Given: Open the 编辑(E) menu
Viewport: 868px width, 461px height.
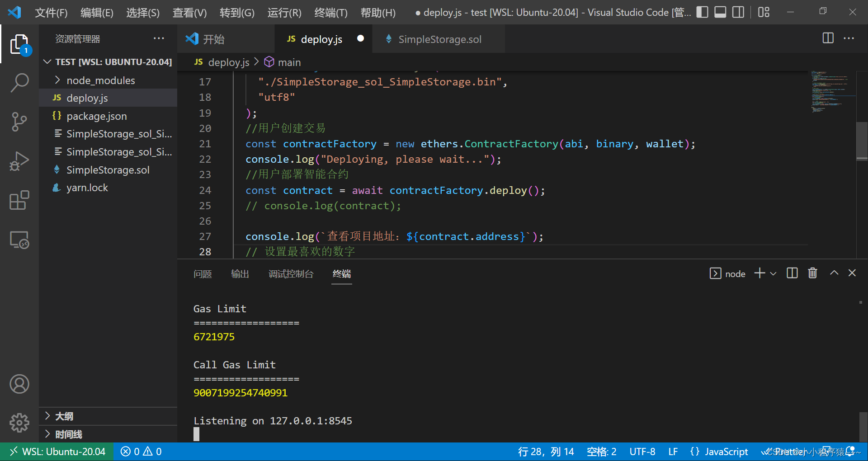Looking at the screenshot, I should pos(97,13).
